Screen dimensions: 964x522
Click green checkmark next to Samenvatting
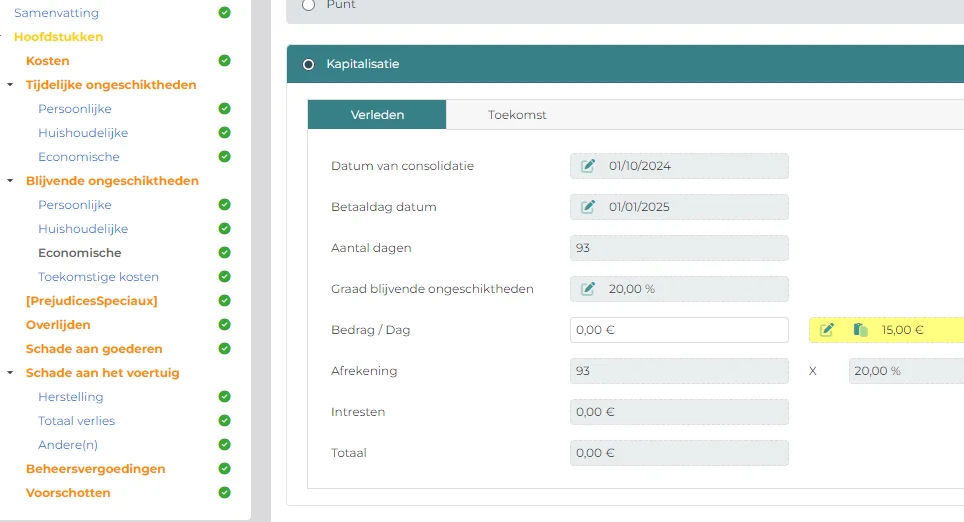224,12
